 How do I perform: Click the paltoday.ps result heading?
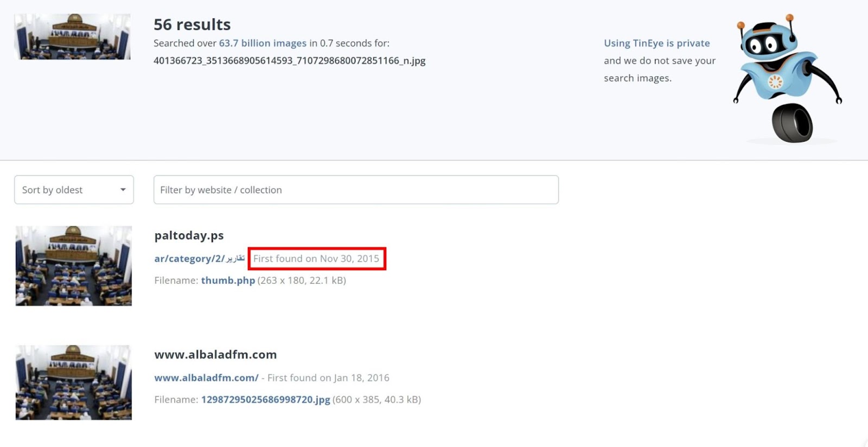(x=189, y=235)
